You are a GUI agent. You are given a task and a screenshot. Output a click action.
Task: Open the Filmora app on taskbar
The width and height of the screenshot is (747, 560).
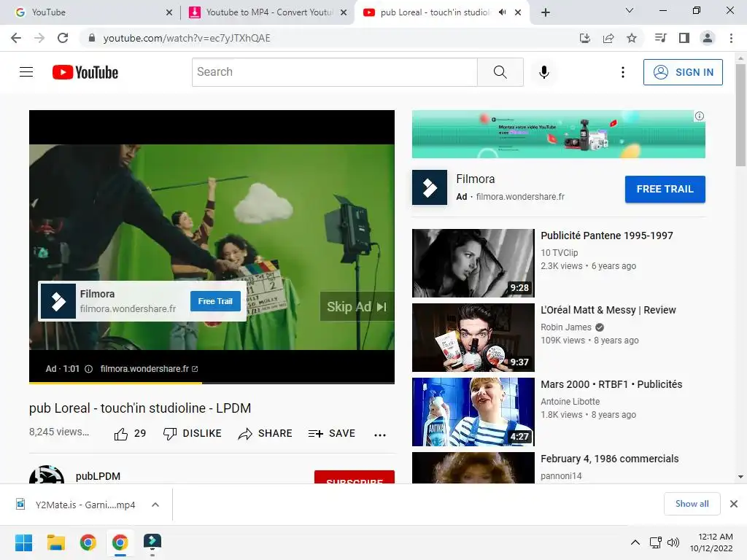(152, 542)
